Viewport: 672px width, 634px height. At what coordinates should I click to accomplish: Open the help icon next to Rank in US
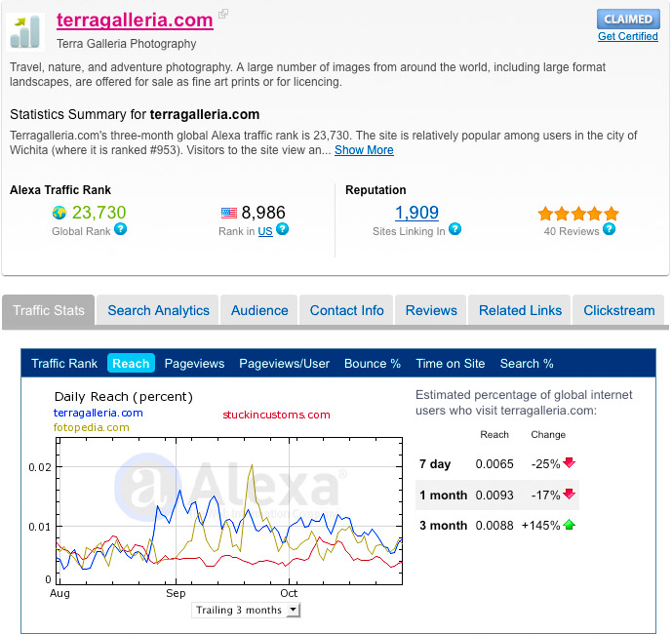click(282, 229)
